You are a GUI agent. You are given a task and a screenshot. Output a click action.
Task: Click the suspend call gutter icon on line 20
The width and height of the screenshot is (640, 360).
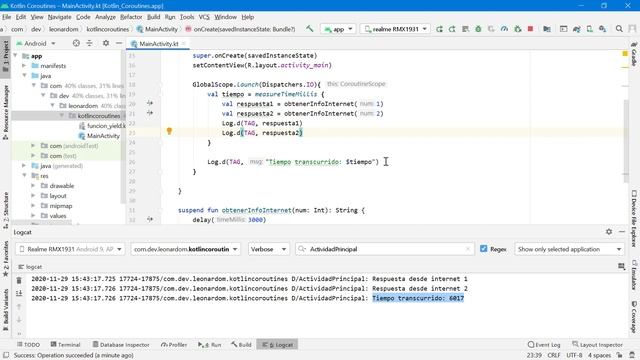150,103
